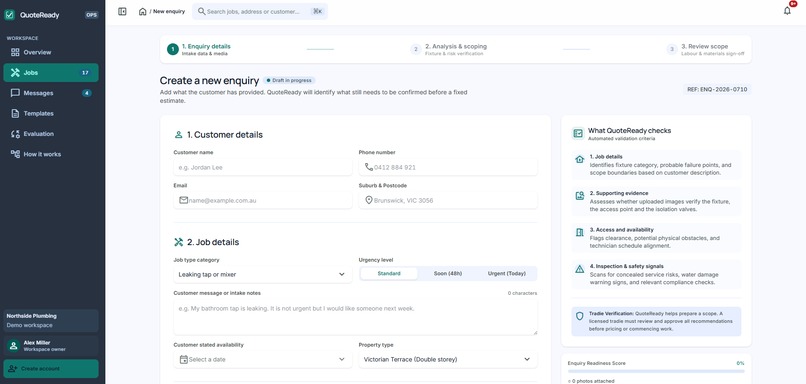Click the Tradie Verification shield icon
This screenshot has width=806, height=384.
coord(580,316)
